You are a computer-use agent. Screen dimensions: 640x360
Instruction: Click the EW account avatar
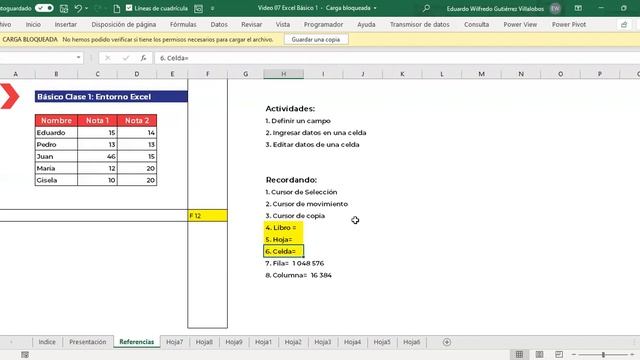pos(555,8)
